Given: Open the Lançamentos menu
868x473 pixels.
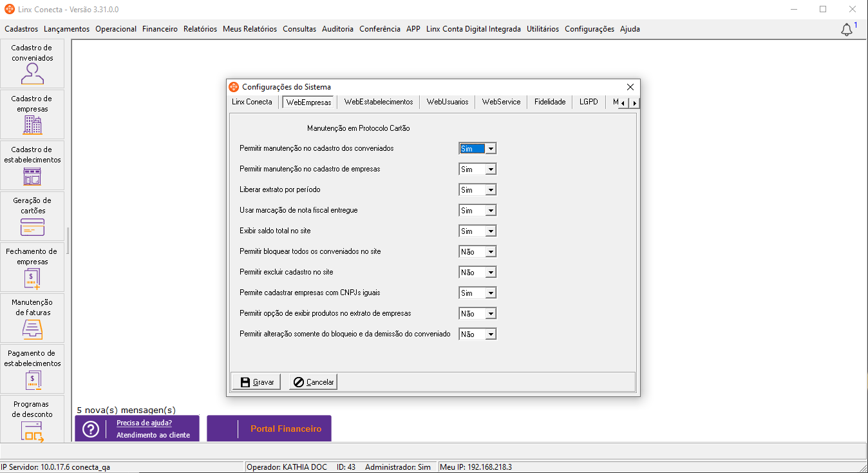Looking at the screenshot, I should (x=66, y=29).
